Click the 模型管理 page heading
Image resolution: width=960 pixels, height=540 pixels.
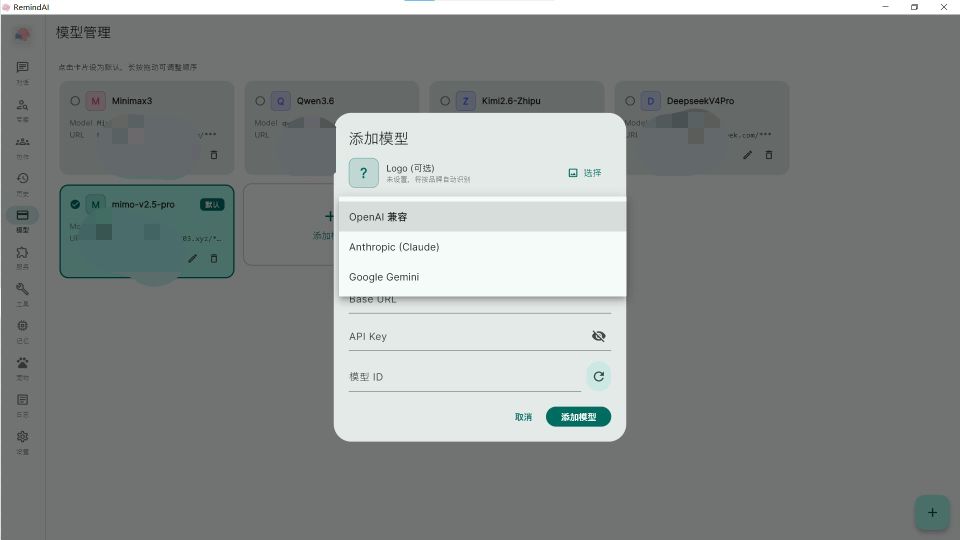click(83, 32)
